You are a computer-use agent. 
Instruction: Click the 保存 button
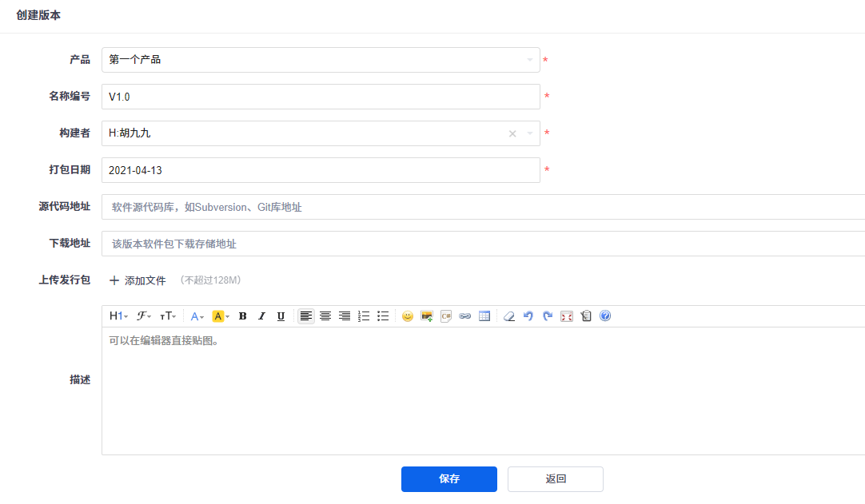pos(449,479)
